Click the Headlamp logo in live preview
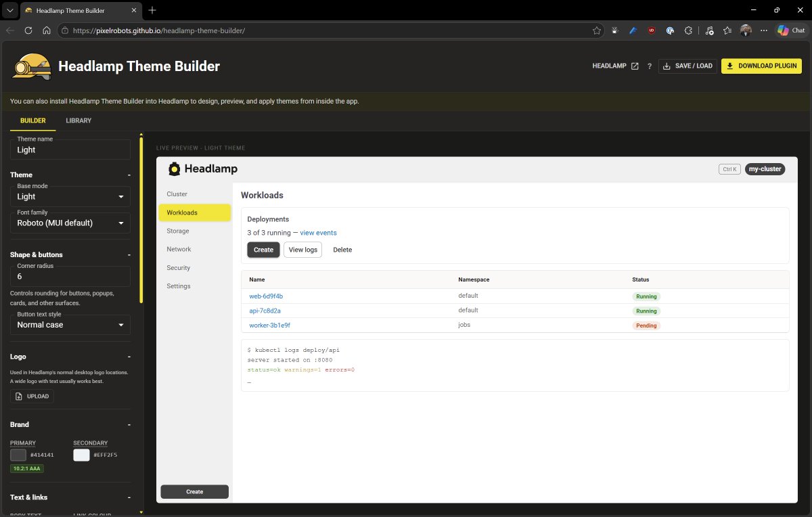The image size is (812, 517). tap(203, 168)
